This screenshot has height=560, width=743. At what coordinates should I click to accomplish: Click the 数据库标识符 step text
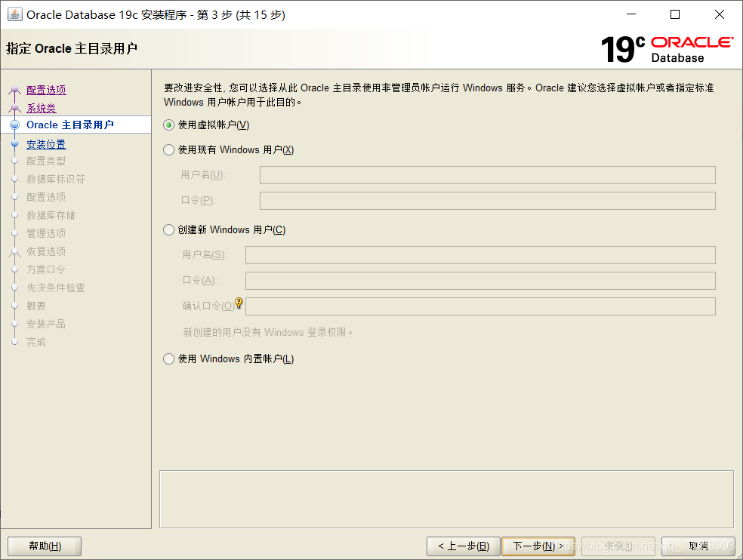[x=56, y=179]
